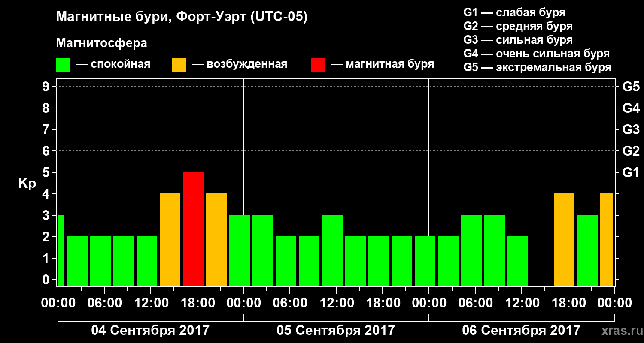Click the 'Магнитосфера' heading
The height and width of the screenshot is (343, 644).
click(x=101, y=43)
